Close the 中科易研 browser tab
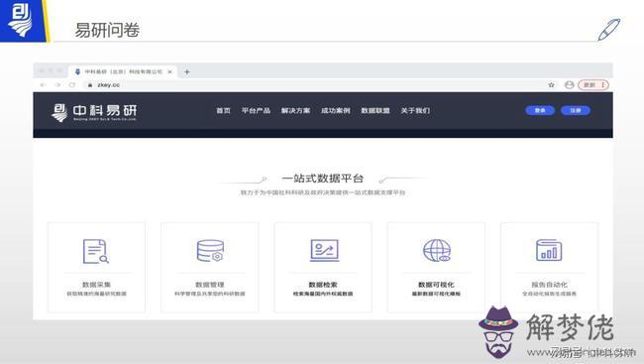Viewport: 644px width, 364px height. pos(170,71)
